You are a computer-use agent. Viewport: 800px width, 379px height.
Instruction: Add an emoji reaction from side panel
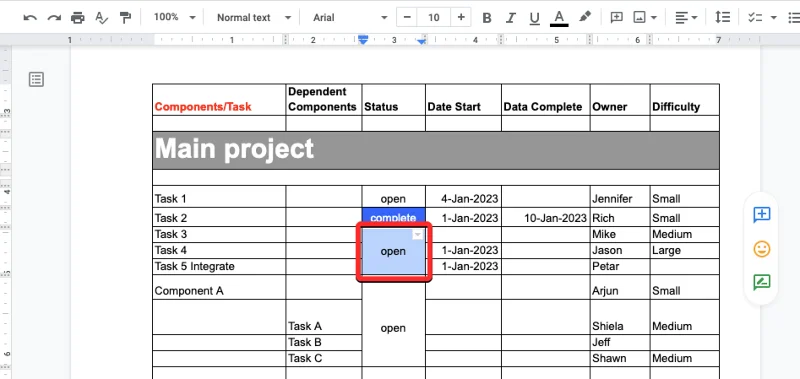761,249
